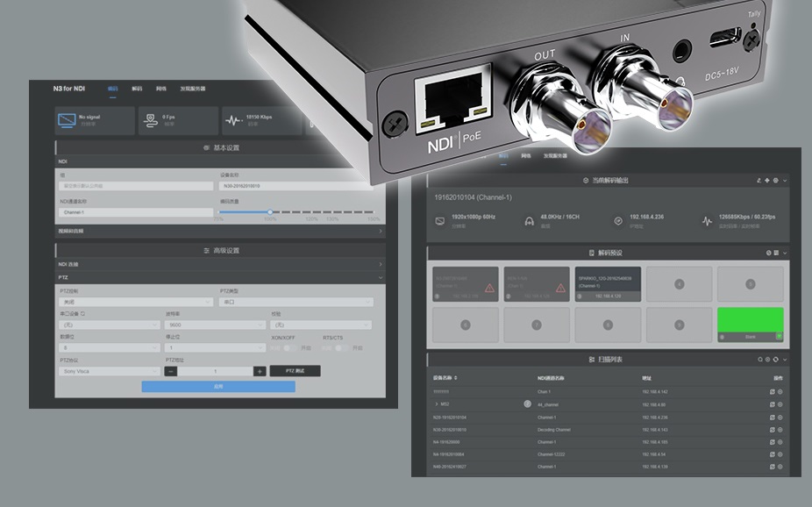The width and height of the screenshot is (812, 507).
Task: Click grid layout icon in decoding presets header
Action: pyautogui.click(x=775, y=253)
